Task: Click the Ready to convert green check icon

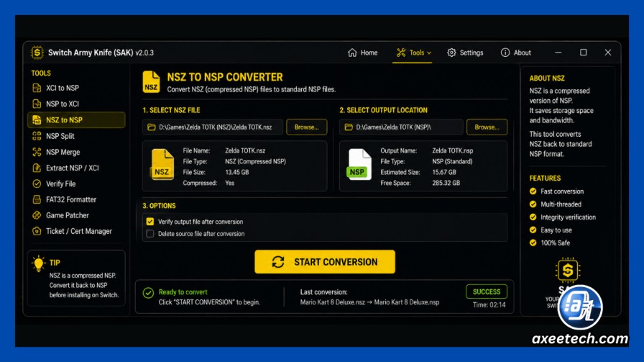Action: [148, 292]
